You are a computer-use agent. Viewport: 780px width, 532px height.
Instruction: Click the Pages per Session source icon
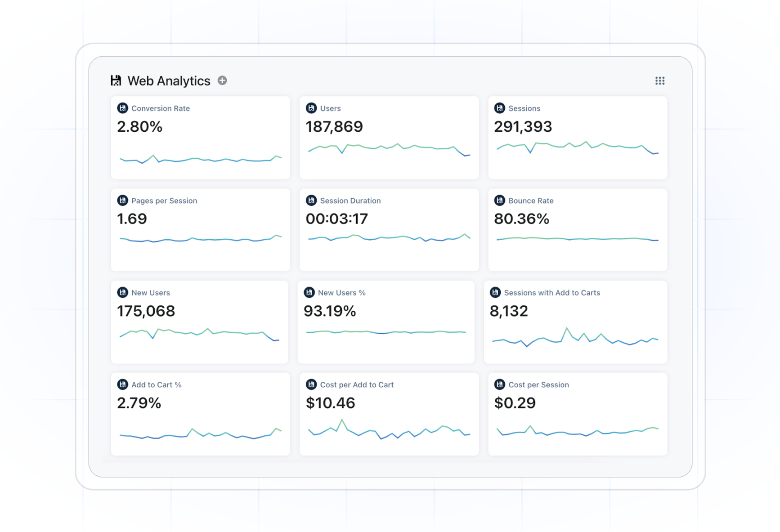click(x=122, y=200)
